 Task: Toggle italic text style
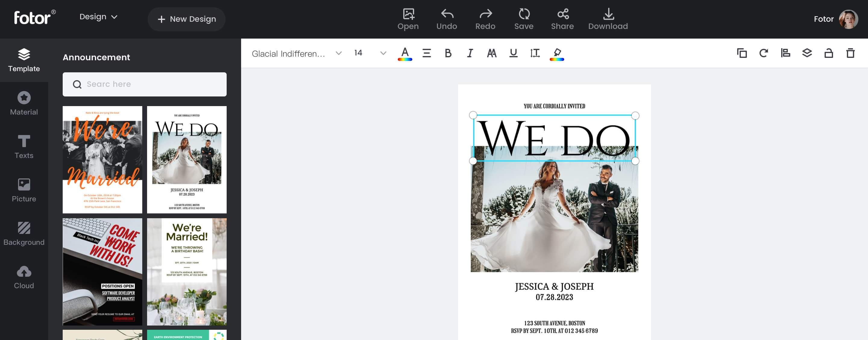coord(470,53)
